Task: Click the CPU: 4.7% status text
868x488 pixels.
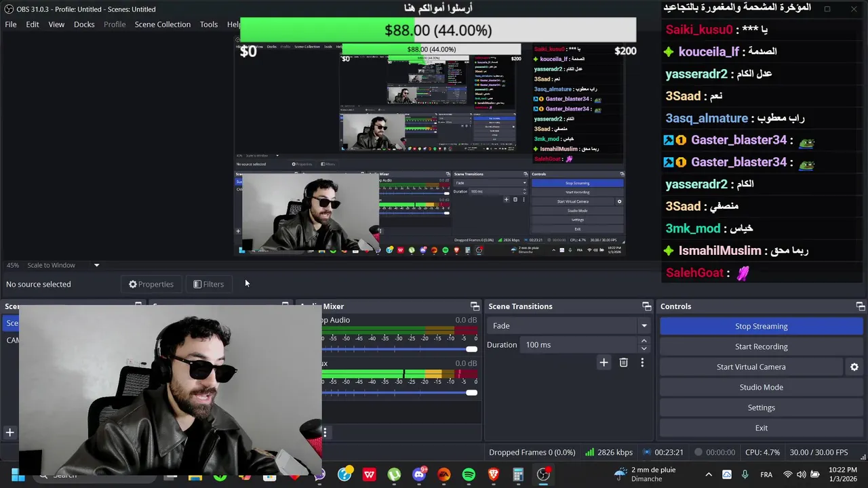Action: (x=762, y=452)
